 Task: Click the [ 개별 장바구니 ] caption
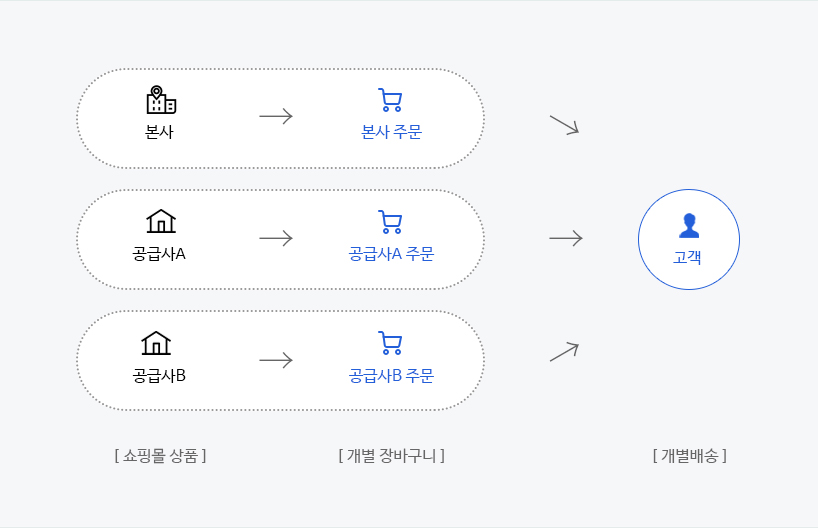pyautogui.click(x=391, y=455)
